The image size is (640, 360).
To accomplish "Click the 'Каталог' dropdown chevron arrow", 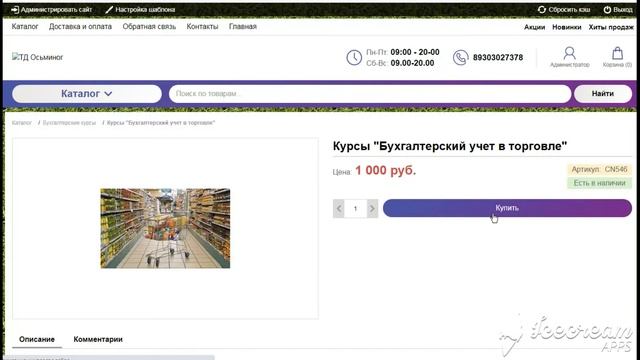I will pos(108,94).
